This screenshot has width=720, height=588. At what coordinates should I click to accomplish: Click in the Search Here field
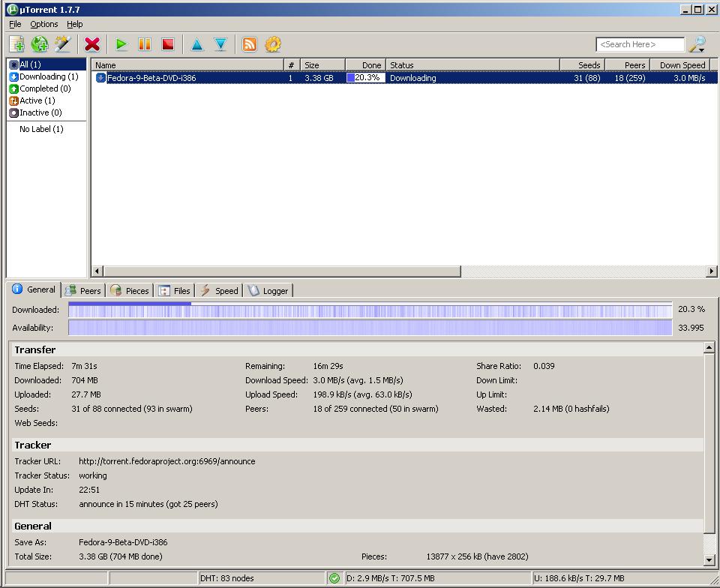(x=640, y=44)
